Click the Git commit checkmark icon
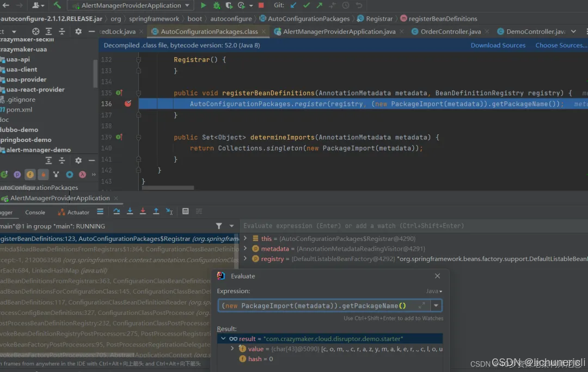This screenshot has width=588, height=372. click(307, 5)
